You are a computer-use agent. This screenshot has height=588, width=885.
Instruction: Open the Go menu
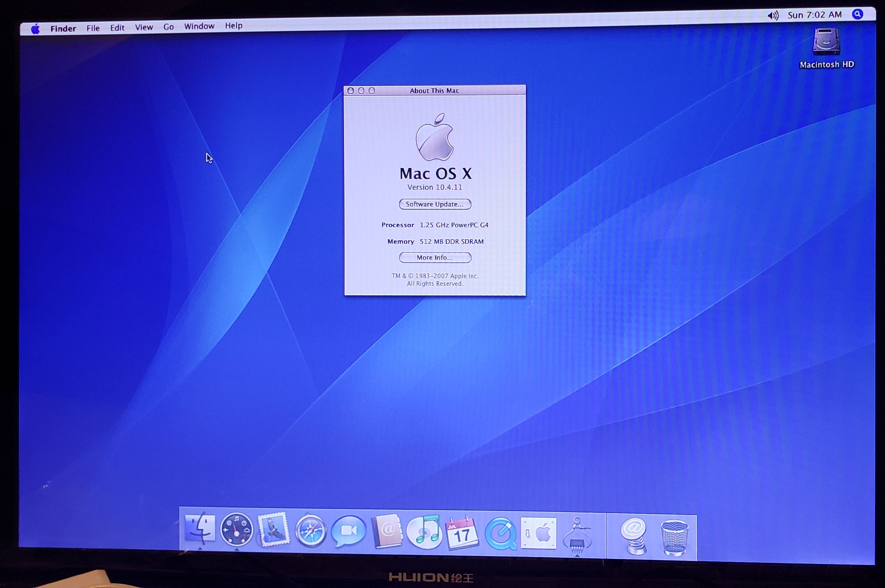(x=169, y=27)
